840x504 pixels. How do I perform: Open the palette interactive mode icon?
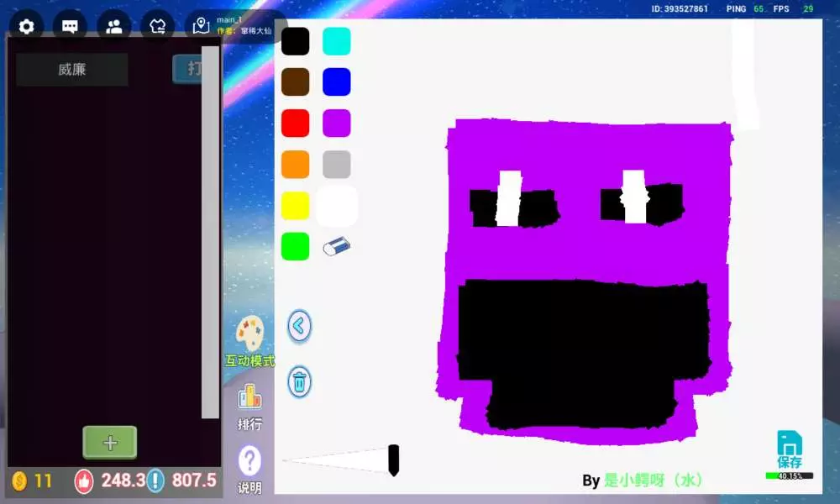249,334
